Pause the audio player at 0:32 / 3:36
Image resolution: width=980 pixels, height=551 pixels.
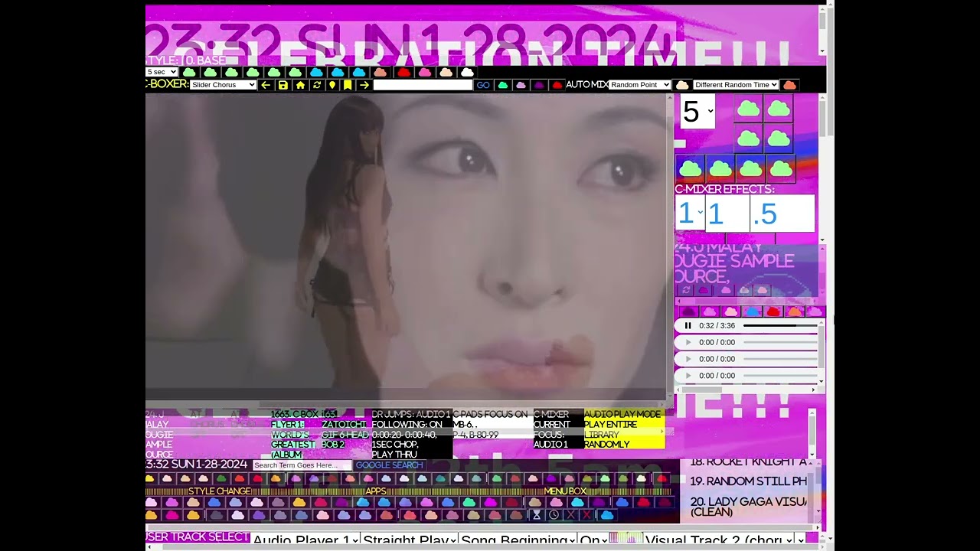click(x=688, y=326)
